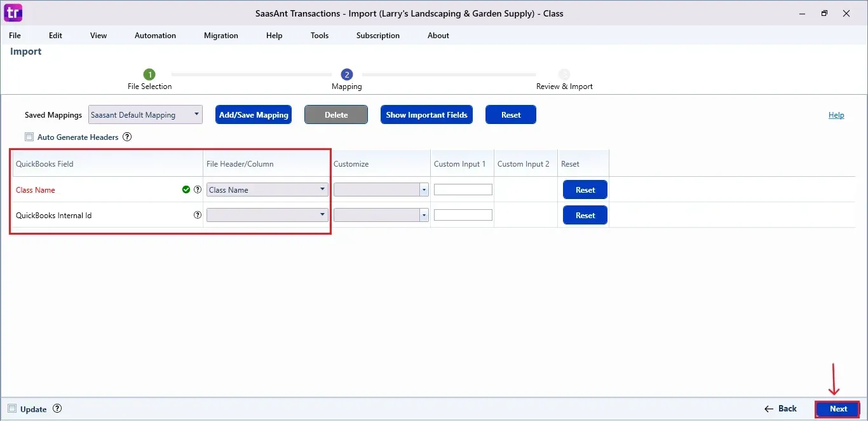This screenshot has height=421, width=868.
Task: Open the Help menu
Action: 275,36
